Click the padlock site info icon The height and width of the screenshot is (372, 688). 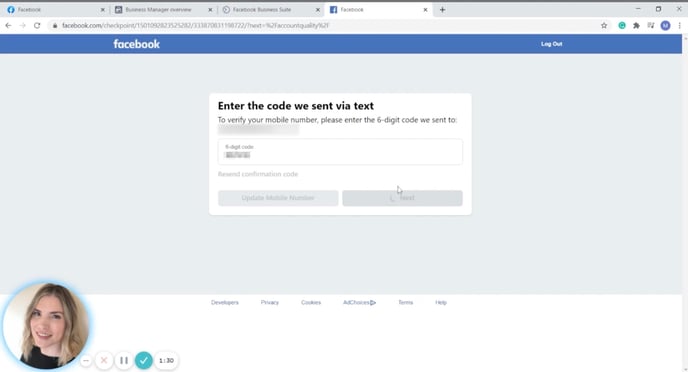coord(55,25)
